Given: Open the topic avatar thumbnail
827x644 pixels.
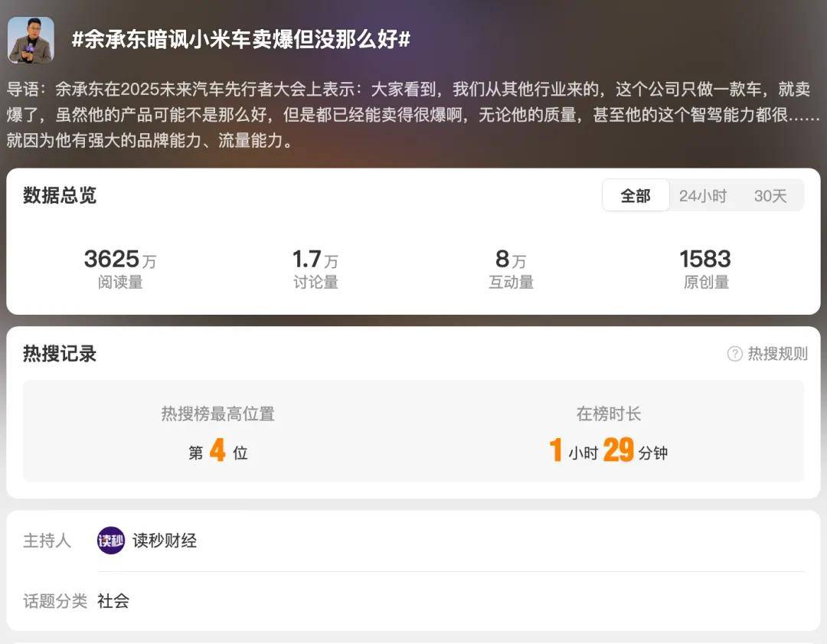Looking at the screenshot, I should [31, 40].
